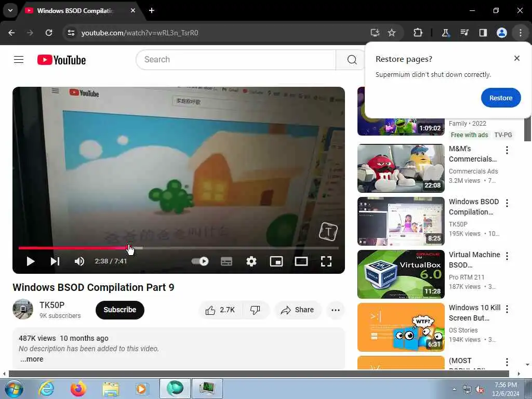Enable theater mode view
Viewport: 532px width, 399px height.
[x=301, y=261]
